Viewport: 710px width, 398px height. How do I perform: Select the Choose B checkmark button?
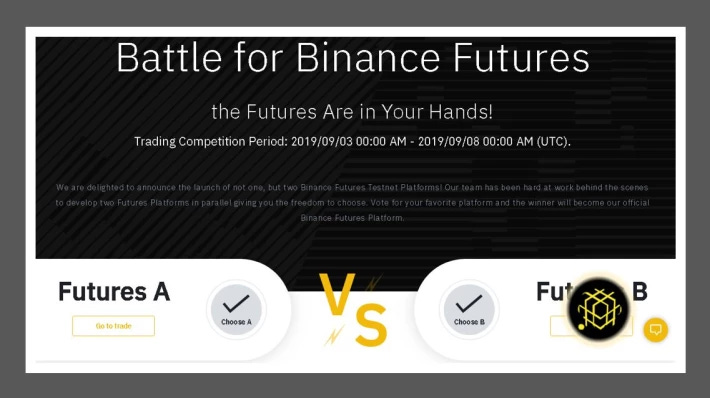(469, 310)
